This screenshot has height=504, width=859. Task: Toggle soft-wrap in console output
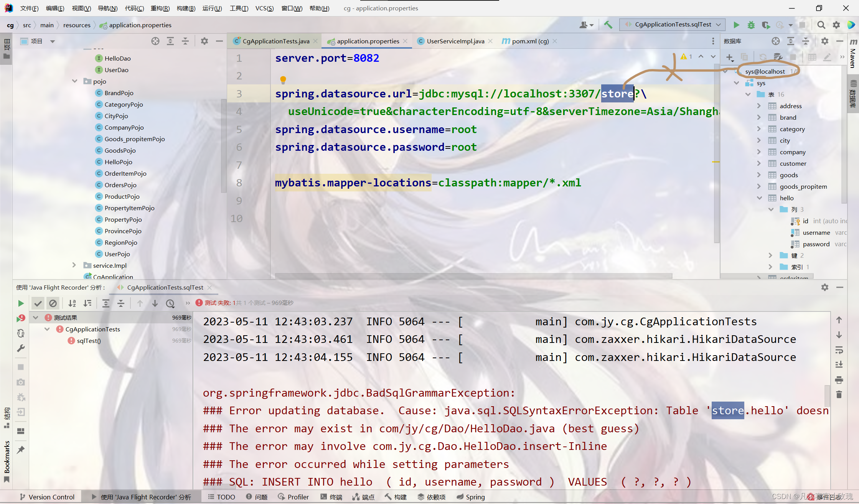(x=839, y=350)
